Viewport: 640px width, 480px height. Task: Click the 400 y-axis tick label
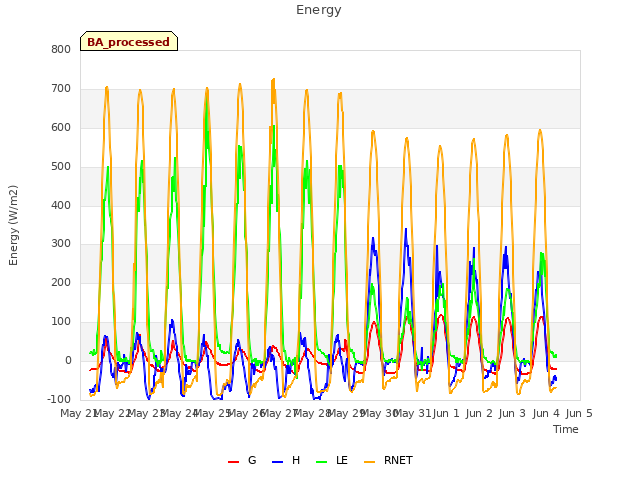tap(61, 205)
